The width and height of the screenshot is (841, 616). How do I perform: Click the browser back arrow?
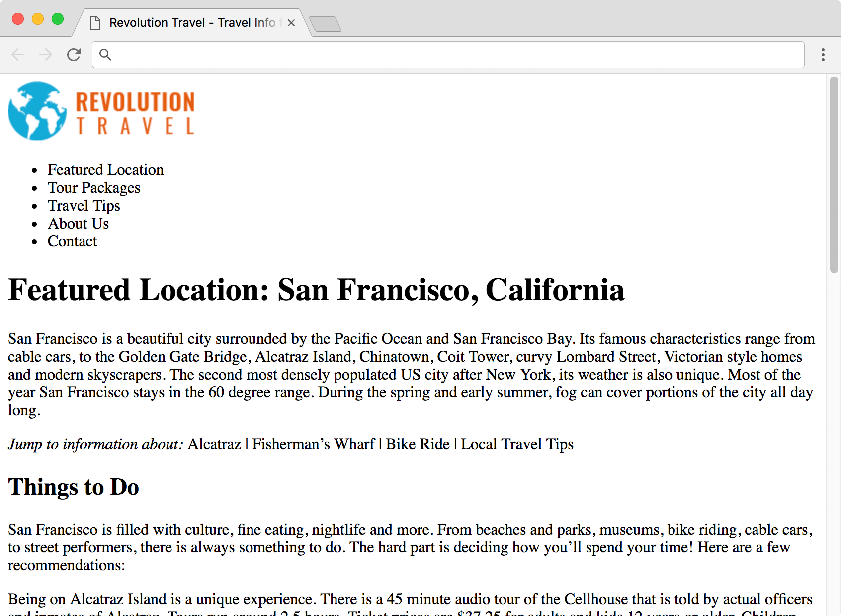(18, 55)
